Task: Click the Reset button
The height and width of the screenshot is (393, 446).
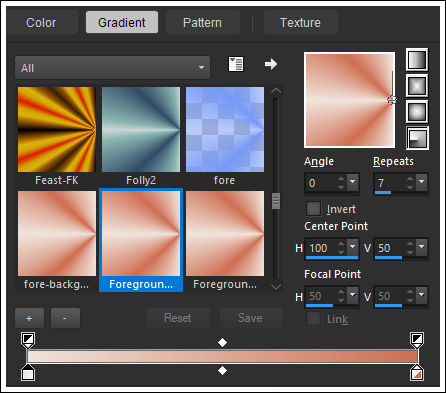Action: [178, 318]
